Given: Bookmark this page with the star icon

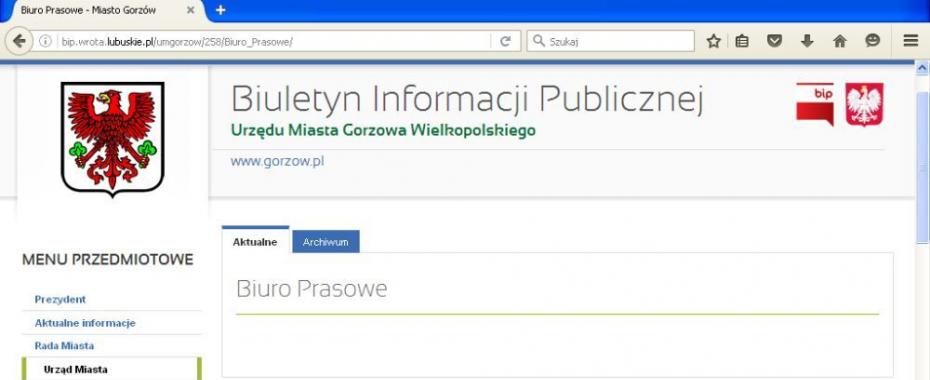Looking at the screenshot, I should tap(714, 41).
